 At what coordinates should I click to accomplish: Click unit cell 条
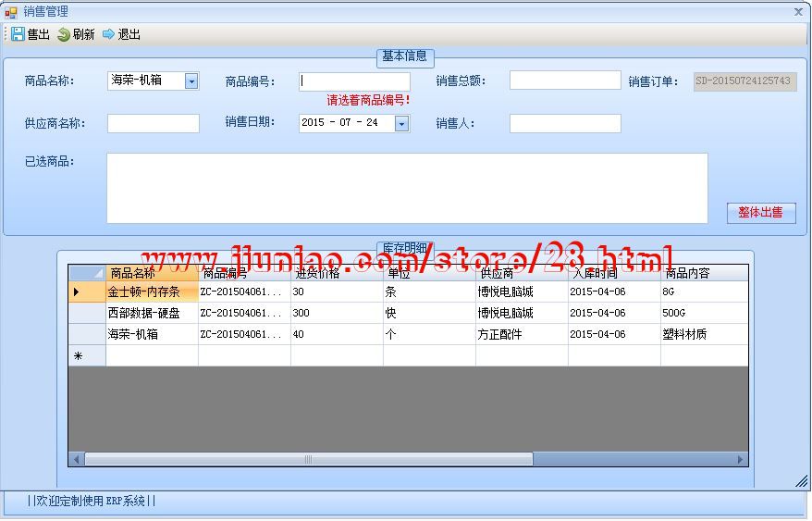(x=429, y=292)
